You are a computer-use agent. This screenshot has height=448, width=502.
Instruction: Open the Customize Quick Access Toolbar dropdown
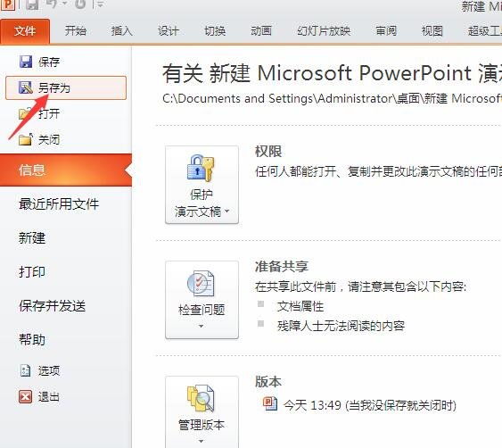pos(100,4)
